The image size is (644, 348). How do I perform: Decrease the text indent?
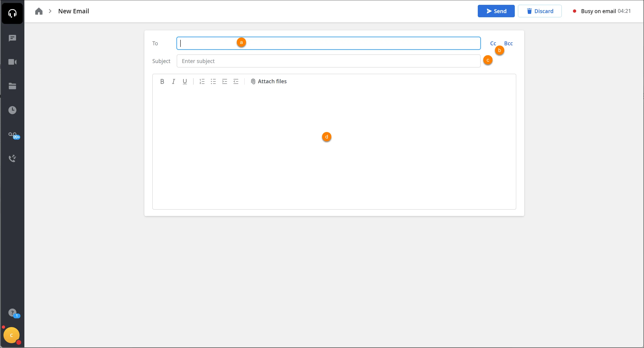pos(236,82)
